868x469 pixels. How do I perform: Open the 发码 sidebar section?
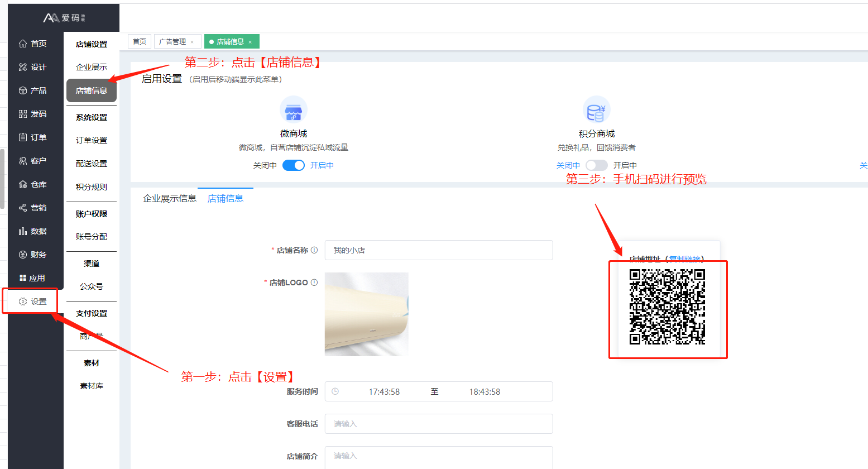click(33, 114)
